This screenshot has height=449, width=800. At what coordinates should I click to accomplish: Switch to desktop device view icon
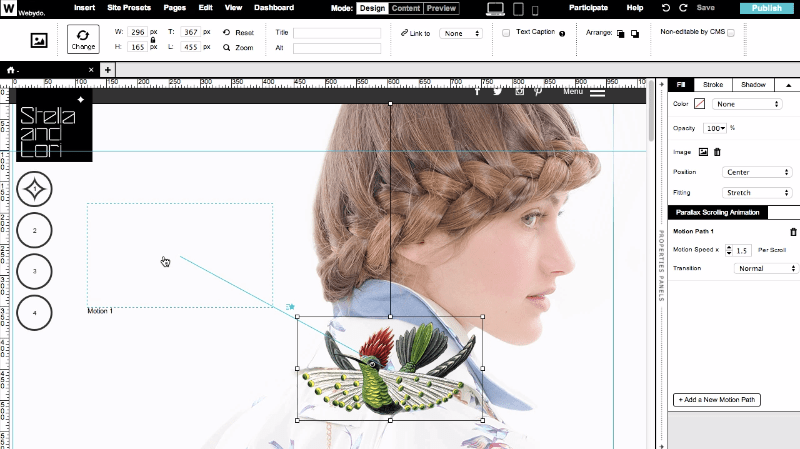pos(495,9)
